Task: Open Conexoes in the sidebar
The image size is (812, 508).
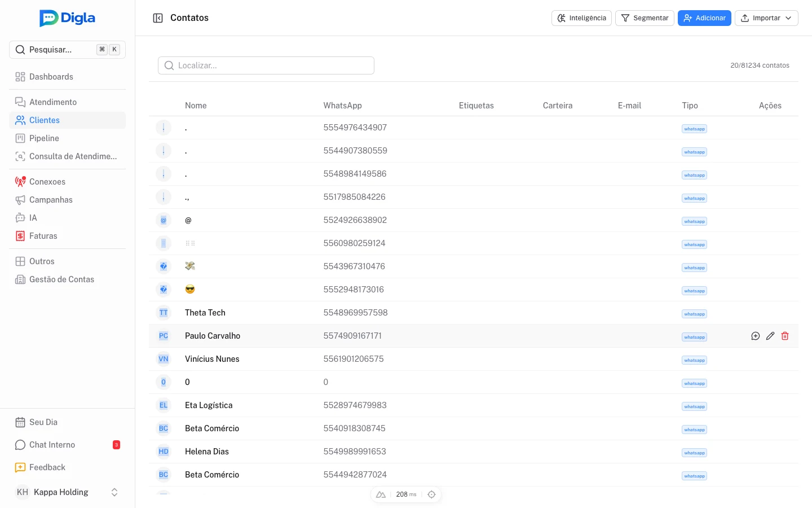Action: (x=67, y=182)
